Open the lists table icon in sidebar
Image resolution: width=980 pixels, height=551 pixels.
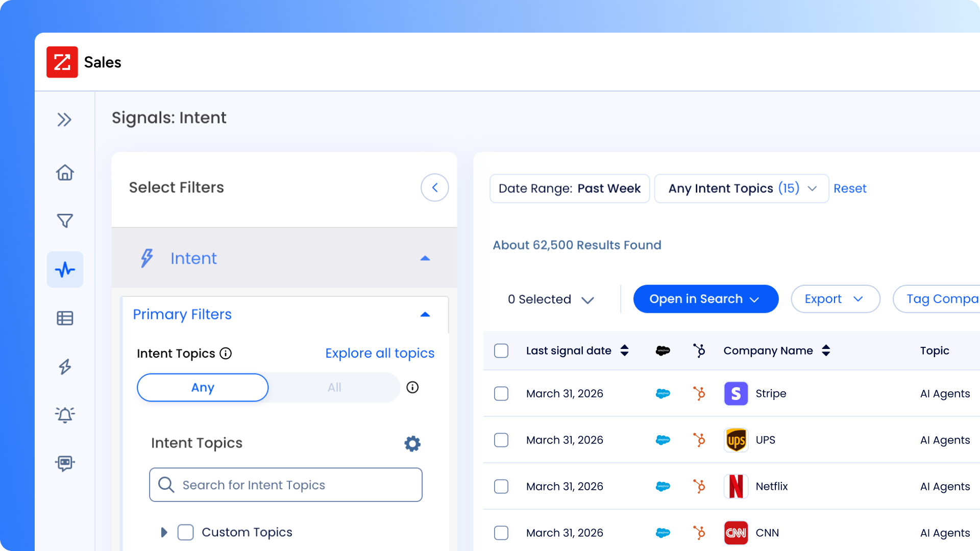point(65,318)
